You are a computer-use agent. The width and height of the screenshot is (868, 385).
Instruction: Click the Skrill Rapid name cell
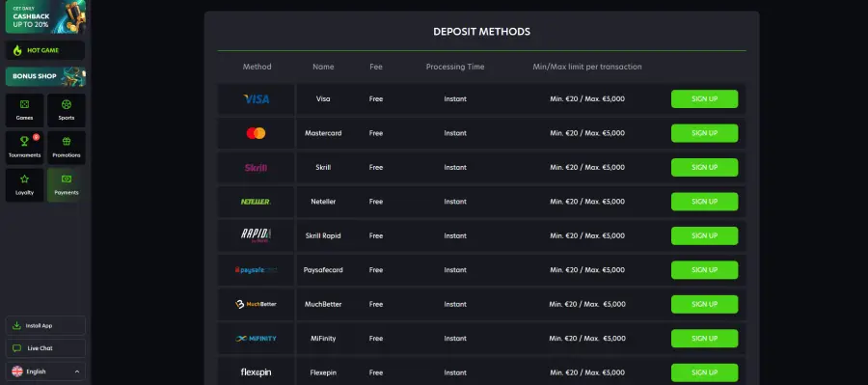323,235
